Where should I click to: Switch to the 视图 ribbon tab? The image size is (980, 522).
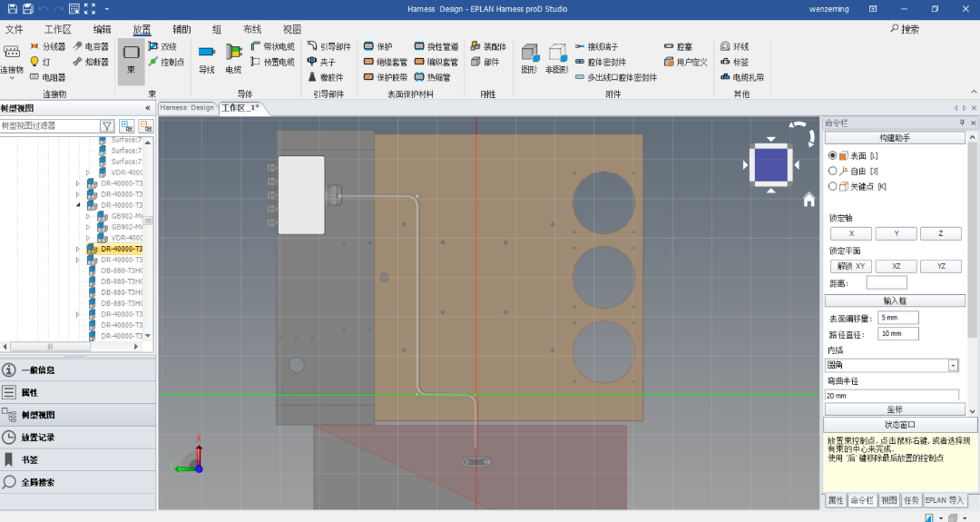[292, 29]
